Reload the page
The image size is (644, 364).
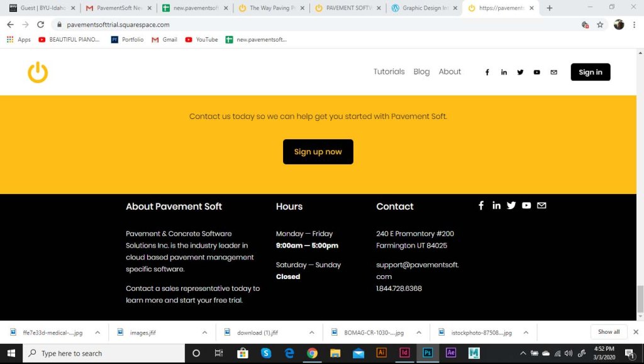point(41,25)
